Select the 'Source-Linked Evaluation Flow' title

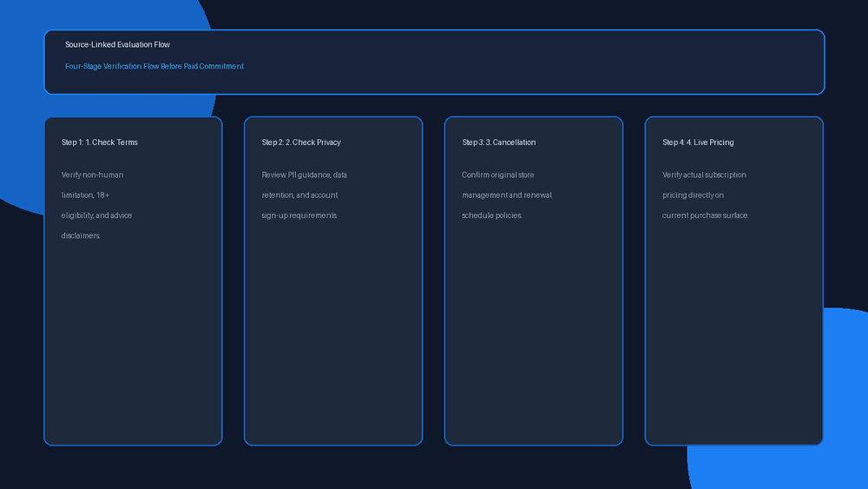coord(117,45)
